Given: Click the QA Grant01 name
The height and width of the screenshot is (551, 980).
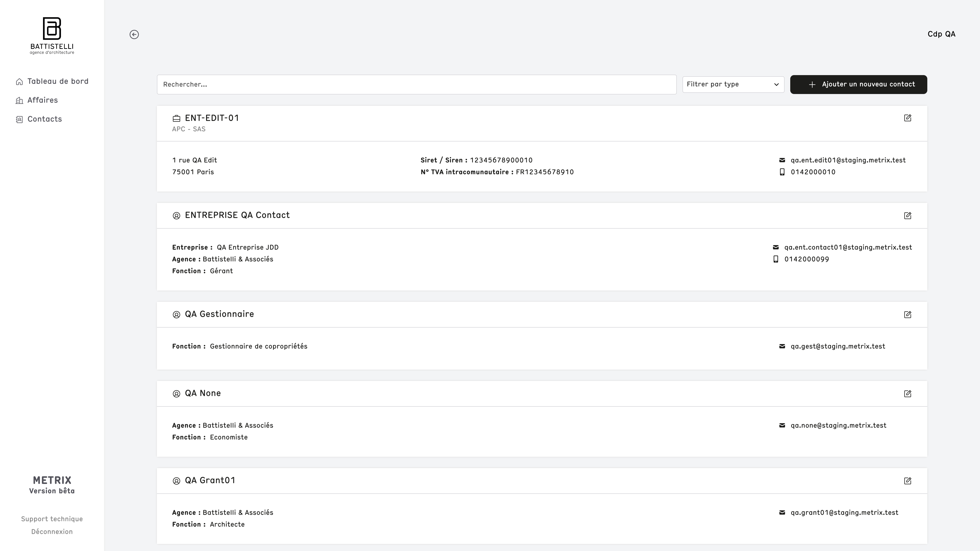Looking at the screenshot, I should [x=210, y=480].
